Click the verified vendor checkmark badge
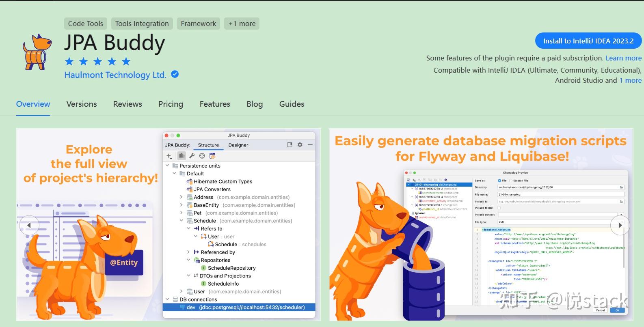Screen dimensions: 644x327 [x=175, y=74]
